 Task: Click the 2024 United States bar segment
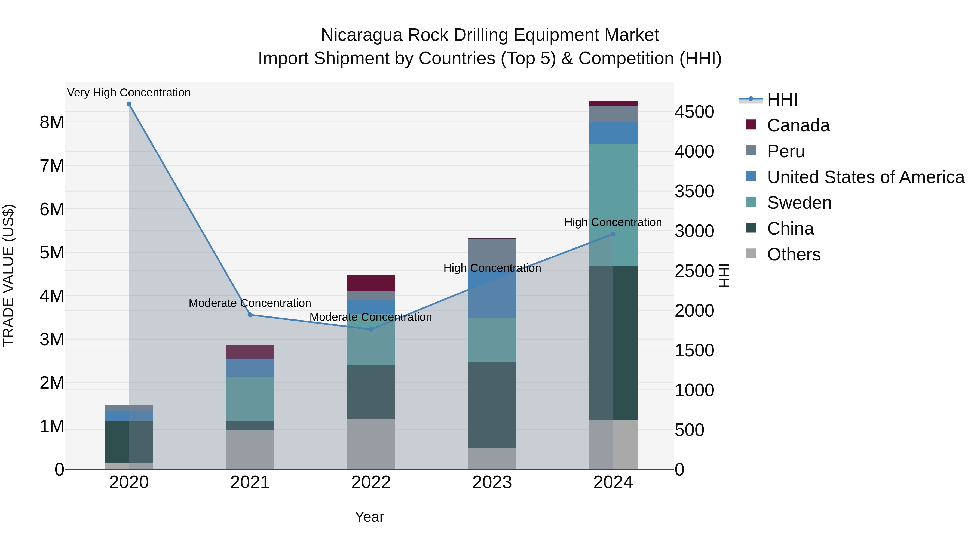tap(613, 133)
